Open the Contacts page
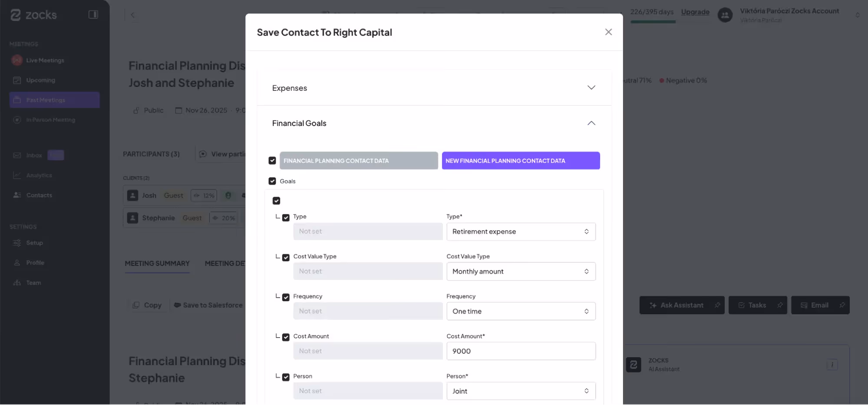This screenshot has width=868, height=405. click(39, 195)
